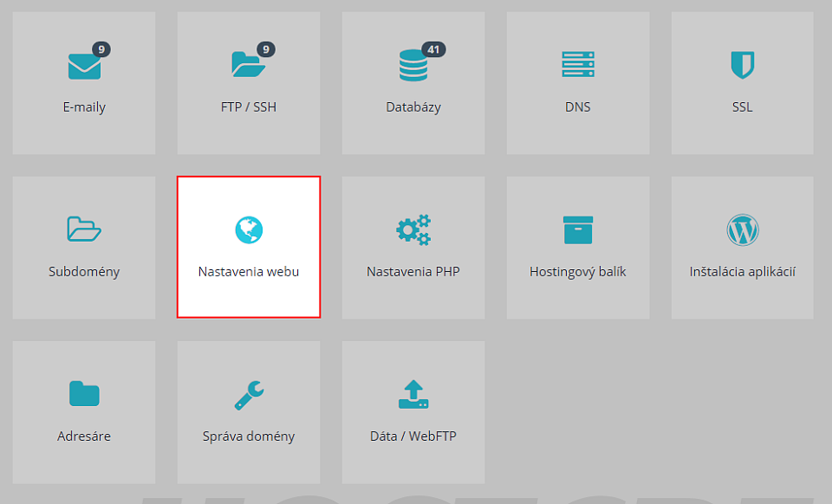This screenshot has height=504, width=832.
Task: Click the E-maily badge showing 9
Action: click(101, 50)
